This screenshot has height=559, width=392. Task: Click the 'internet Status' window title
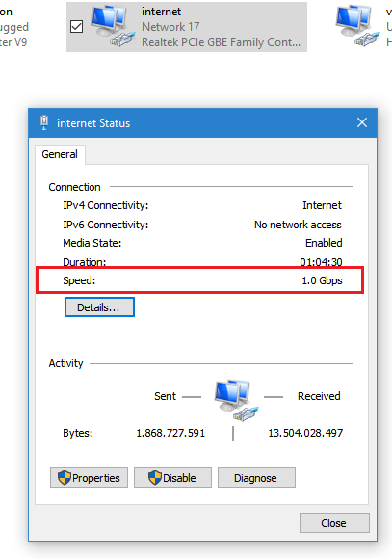(93, 123)
